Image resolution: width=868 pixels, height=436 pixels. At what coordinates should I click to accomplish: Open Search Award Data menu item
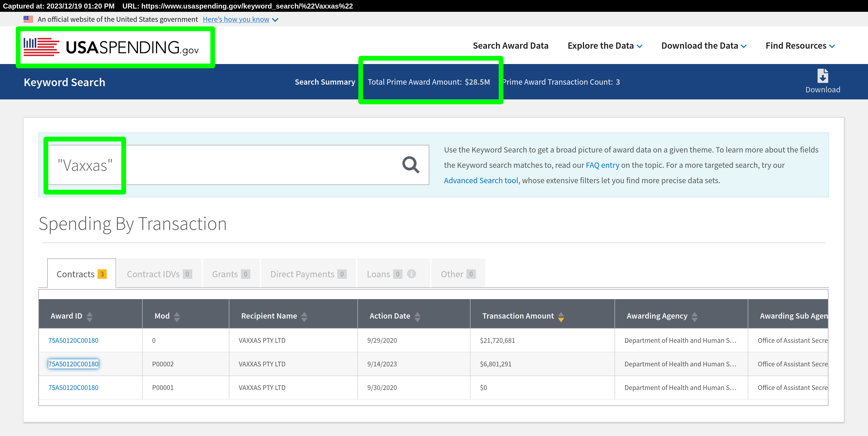pyautogui.click(x=510, y=46)
